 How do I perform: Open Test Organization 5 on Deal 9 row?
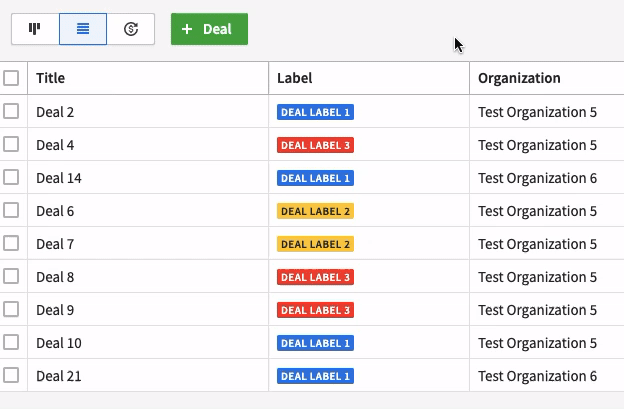coord(537,310)
